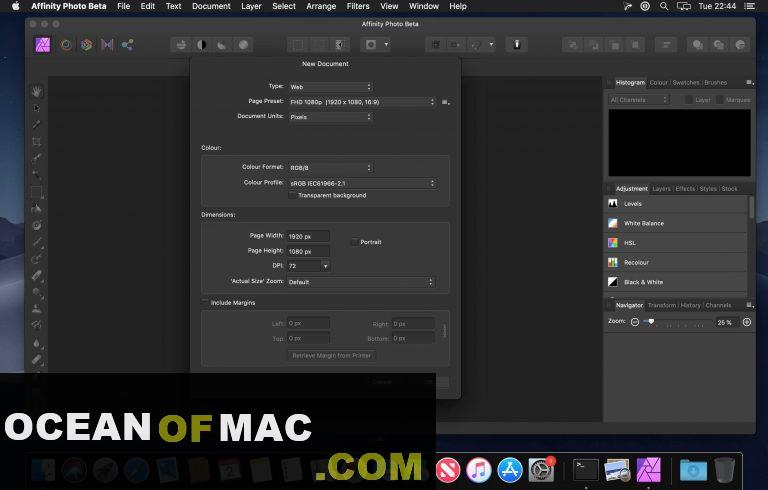
Task: Open the Colour Profile dropdown
Action: (x=362, y=183)
